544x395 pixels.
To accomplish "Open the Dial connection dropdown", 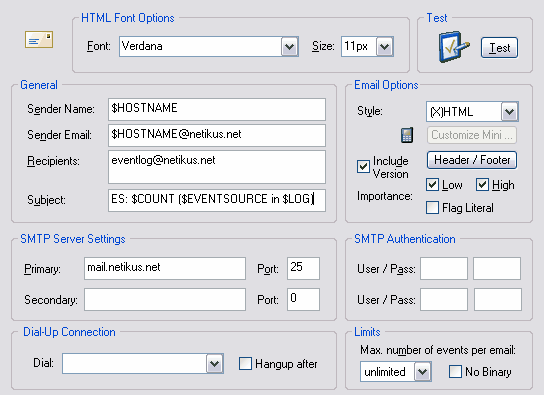I will point(143,363).
